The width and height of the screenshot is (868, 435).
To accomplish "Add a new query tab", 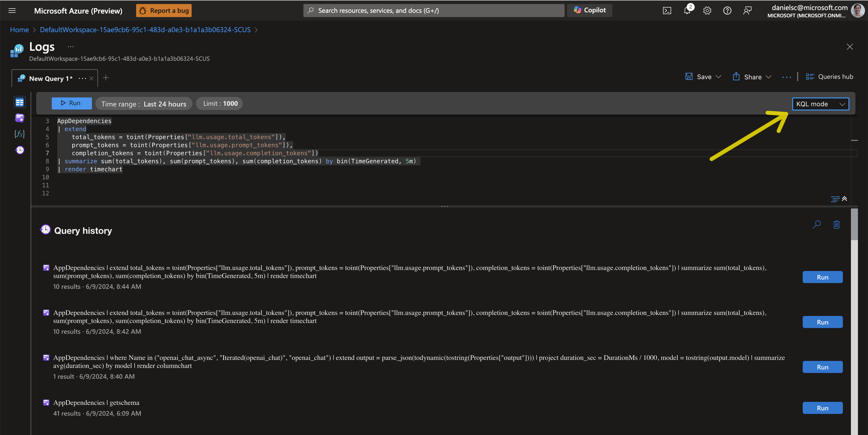I will (106, 78).
